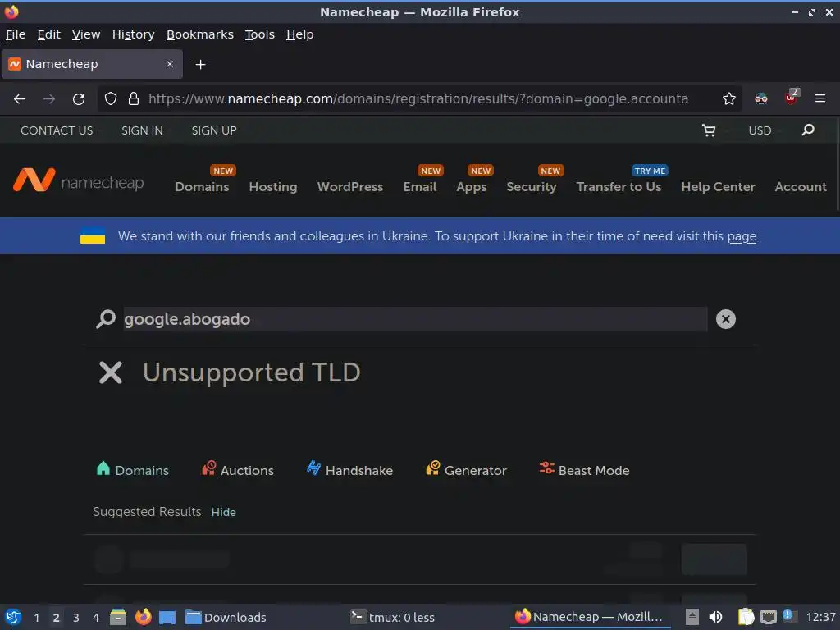Open the tmux terminal taskbar entry
Viewport: 840px width, 630px height.
tap(392, 617)
